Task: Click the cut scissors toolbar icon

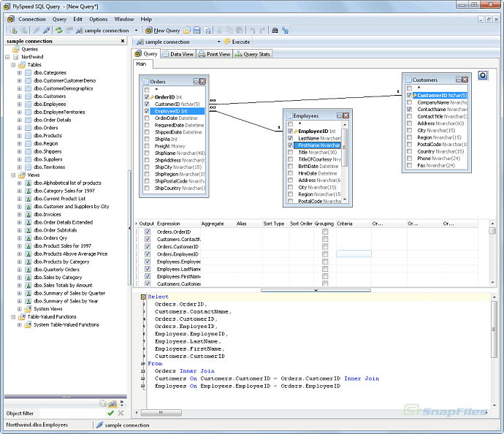Action: coord(219,31)
